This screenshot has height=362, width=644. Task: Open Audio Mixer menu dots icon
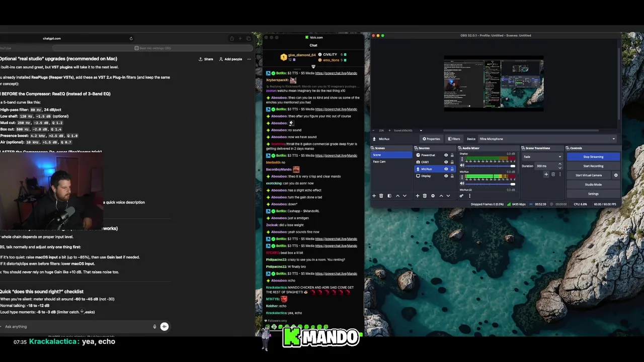470,196
